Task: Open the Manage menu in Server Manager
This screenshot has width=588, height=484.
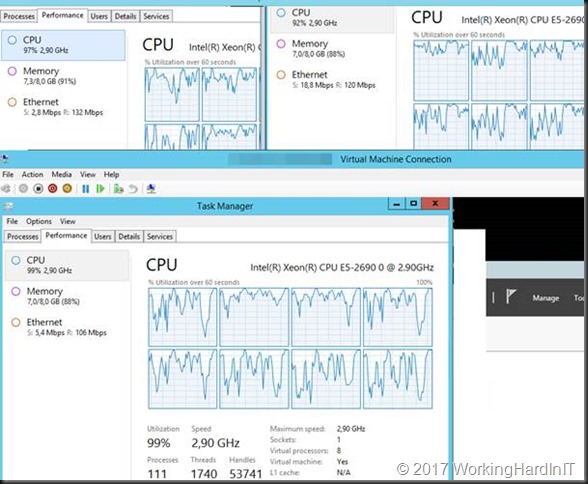Action: point(546,298)
